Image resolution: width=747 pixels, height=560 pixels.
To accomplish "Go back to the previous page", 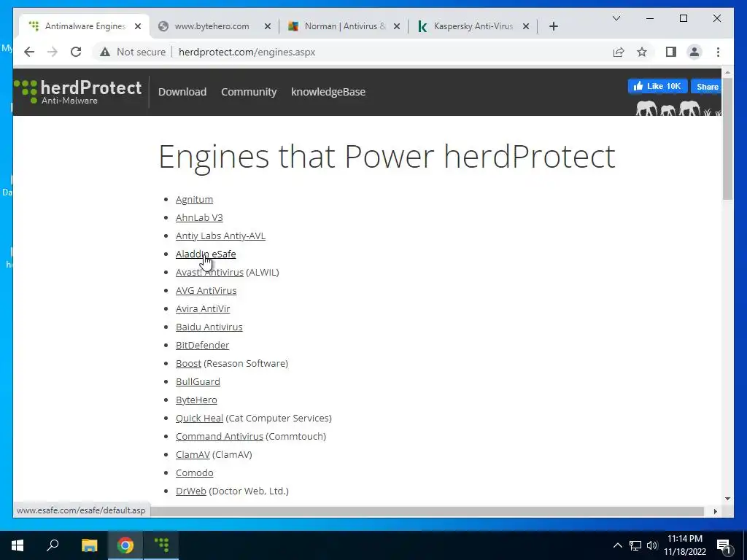I will (x=29, y=52).
